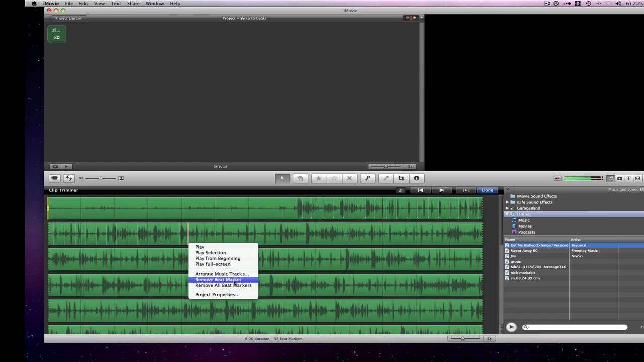Image resolution: width=644 pixels, height=362 pixels.
Task: Open the Share menu
Action: click(133, 4)
